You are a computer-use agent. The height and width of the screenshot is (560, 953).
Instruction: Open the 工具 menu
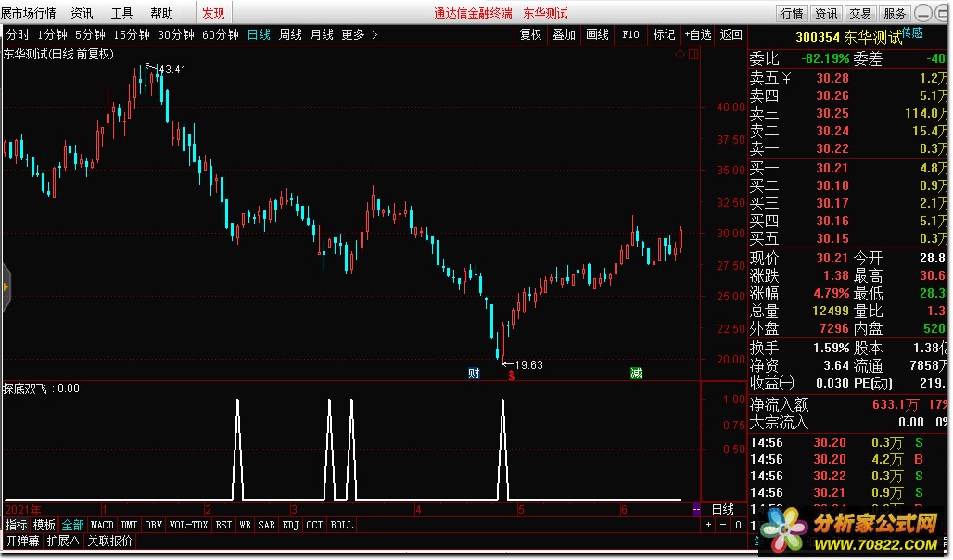point(121,13)
